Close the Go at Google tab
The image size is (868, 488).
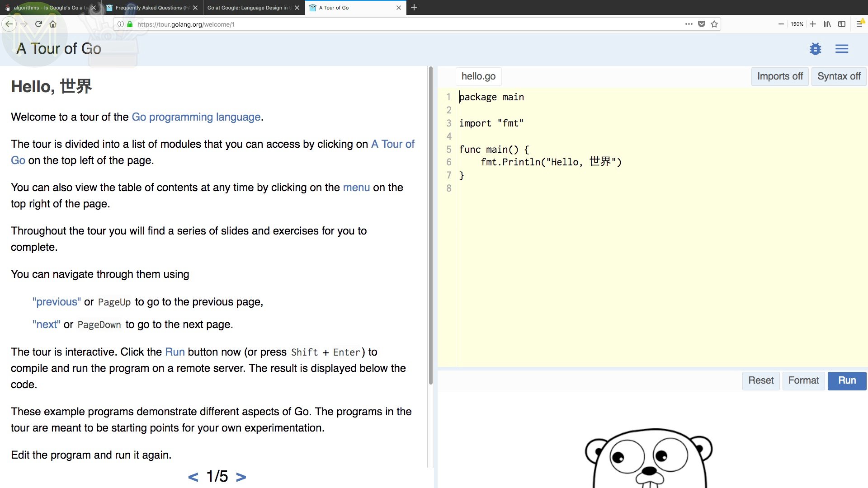tap(297, 8)
